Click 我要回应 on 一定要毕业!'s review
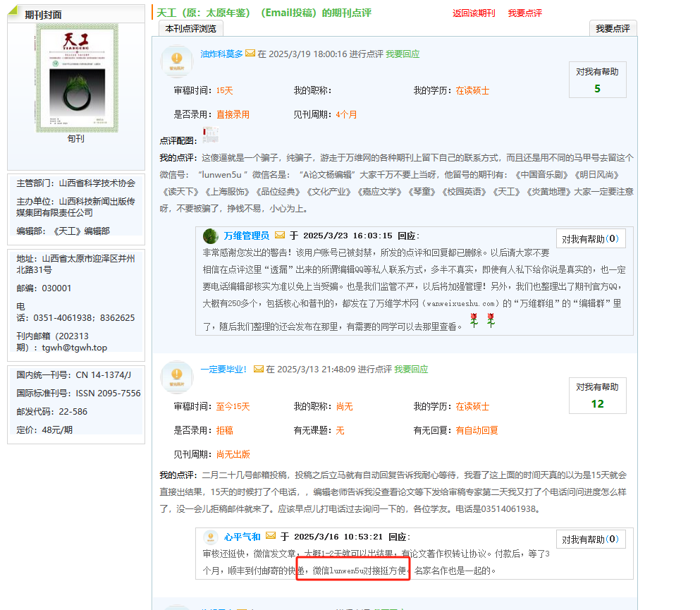The width and height of the screenshot is (700, 610). point(411,369)
